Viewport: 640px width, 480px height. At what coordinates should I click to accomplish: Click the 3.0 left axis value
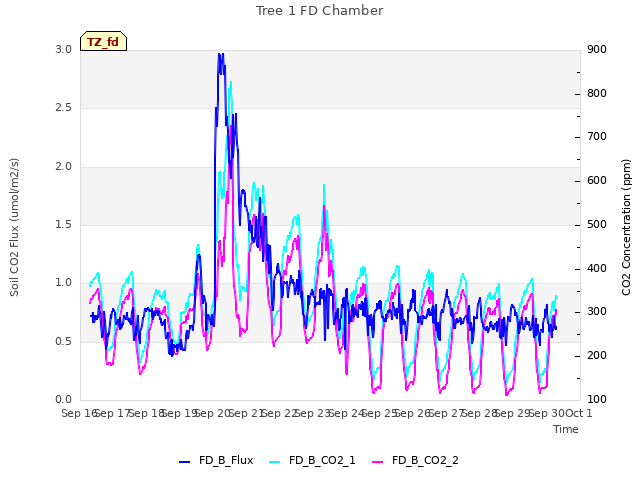coord(63,49)
